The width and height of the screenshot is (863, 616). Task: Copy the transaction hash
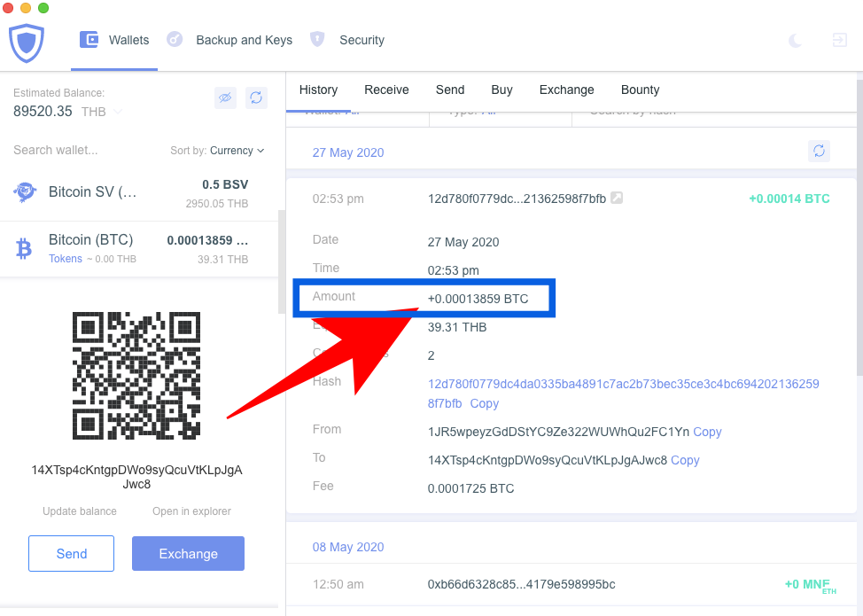tap(485, 403)
